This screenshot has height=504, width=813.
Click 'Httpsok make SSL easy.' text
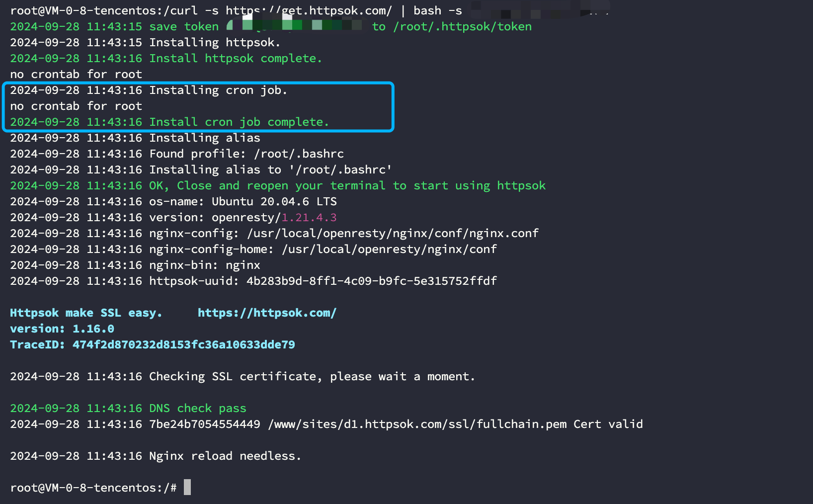[86, 313]
